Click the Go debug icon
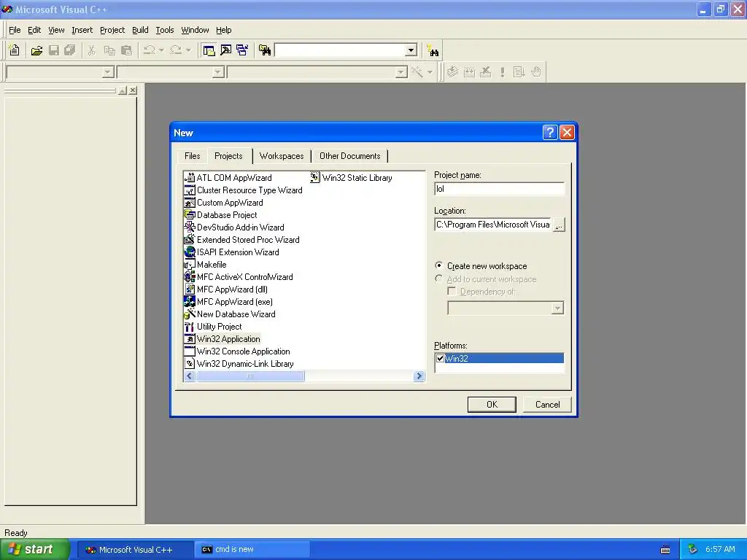 (x=519, y=72)
